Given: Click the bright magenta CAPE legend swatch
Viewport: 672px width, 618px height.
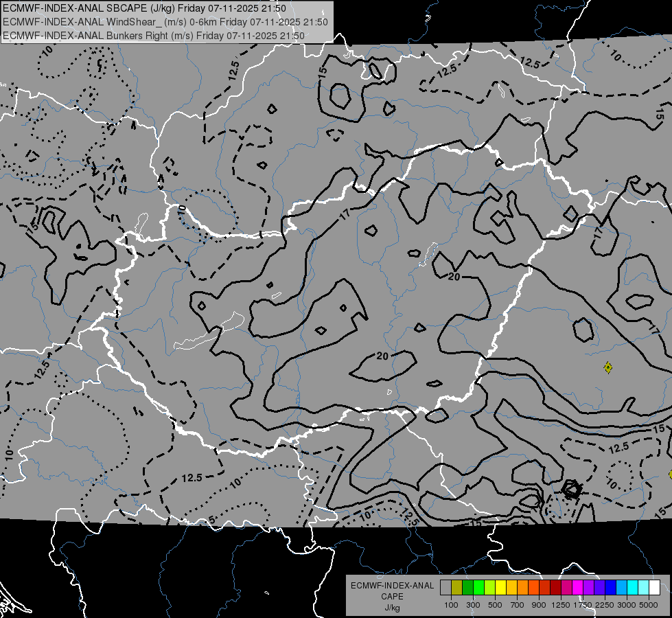Looking at the screenshot, I should pyautogui.click(x=578, y=588).
